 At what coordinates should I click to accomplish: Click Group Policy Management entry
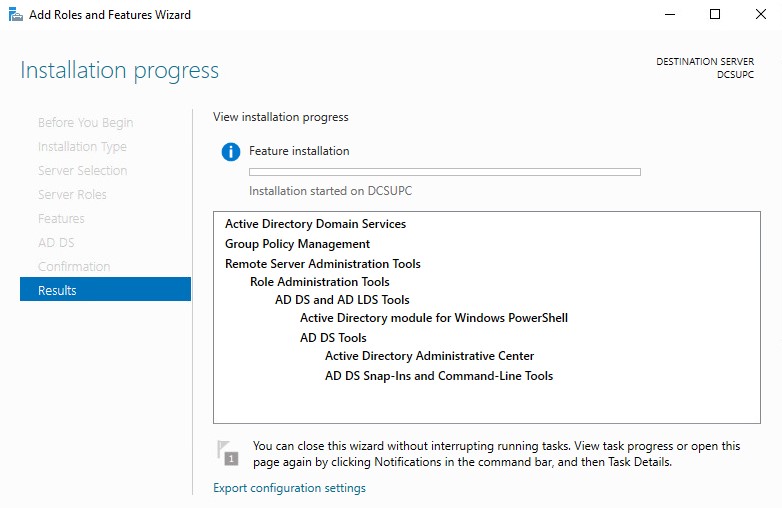click(297, 244)
